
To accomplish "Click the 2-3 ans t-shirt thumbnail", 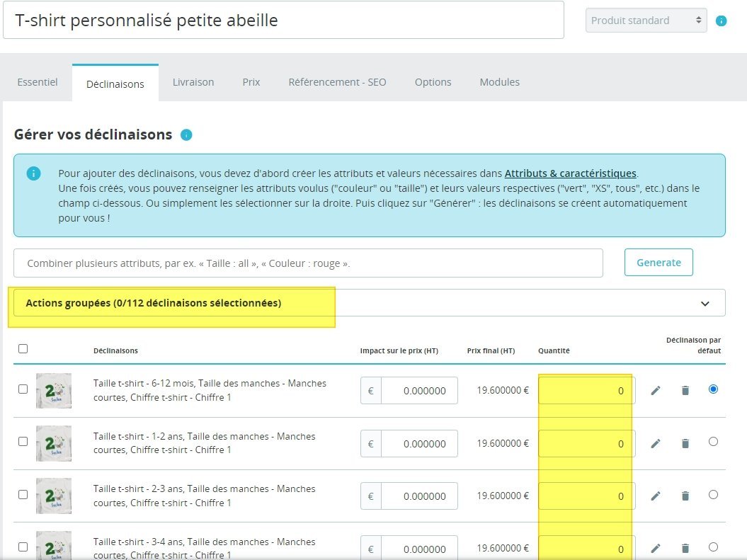I will click(54, 496).
